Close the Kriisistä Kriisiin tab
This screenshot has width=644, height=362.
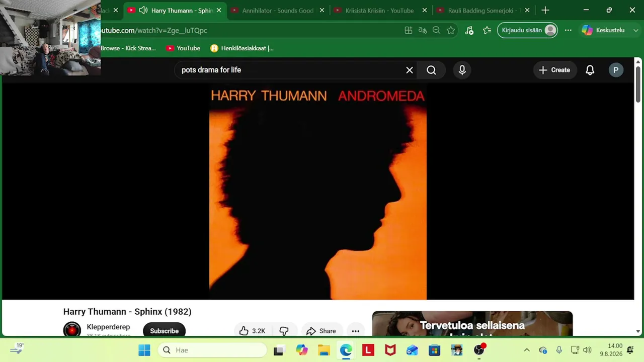pos(425,10)
